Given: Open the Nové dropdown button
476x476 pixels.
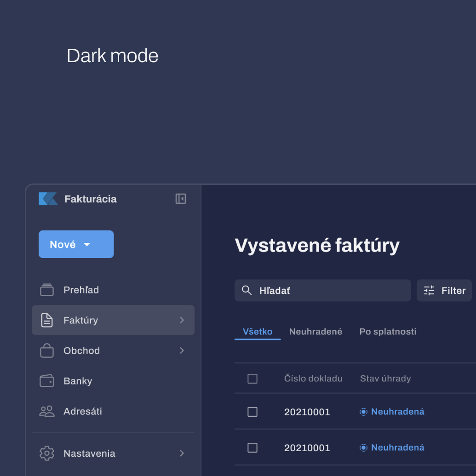Looking at the screenshot, I should 76,244.
